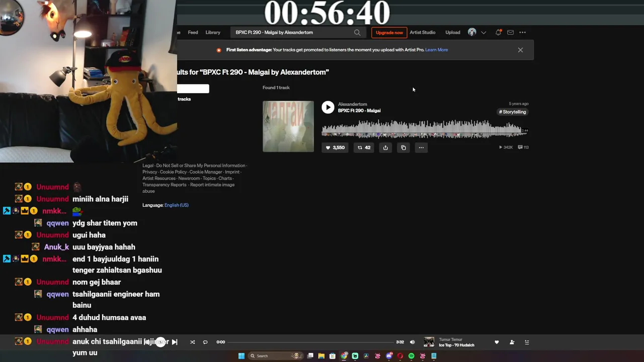
Task: Open the messages envelope
Action: click(x=511, y=32)
